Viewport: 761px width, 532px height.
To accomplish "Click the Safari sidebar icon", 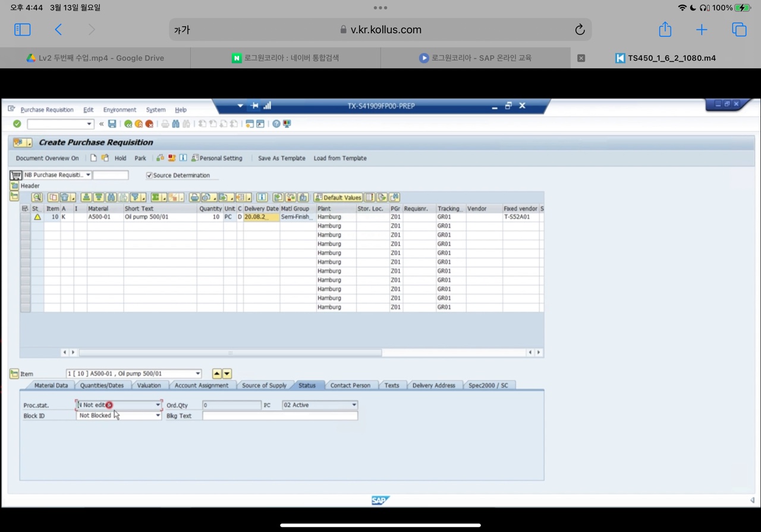I will 23,30.
